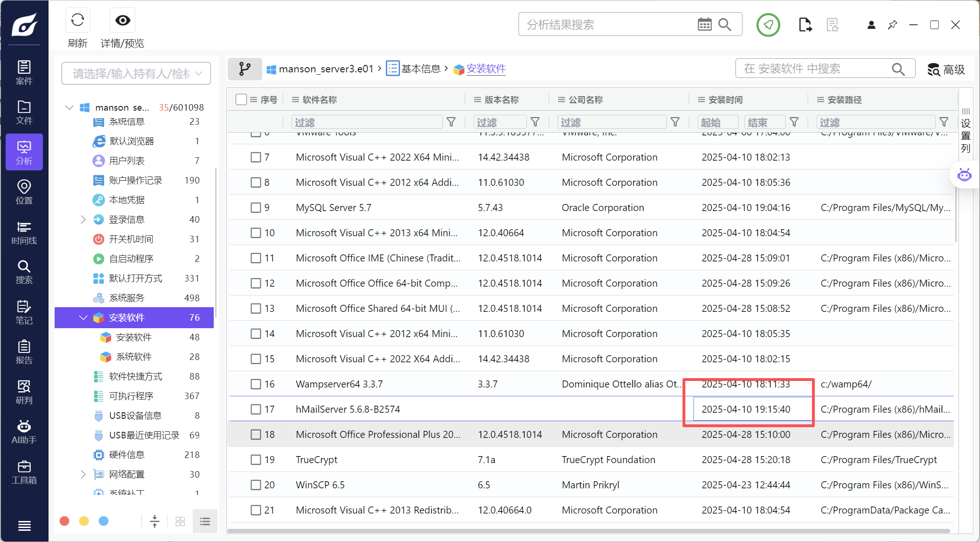
Task: Check the checkbox for the MySQL Server 5.7 row
Action: [x=256, y=208]
